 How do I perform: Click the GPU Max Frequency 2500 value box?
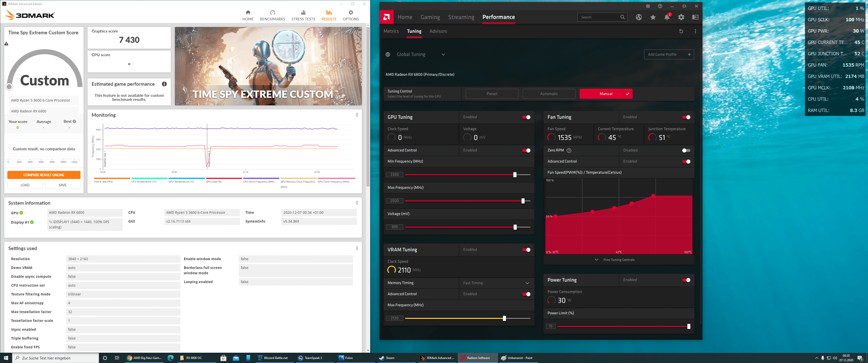click(394, 201)
